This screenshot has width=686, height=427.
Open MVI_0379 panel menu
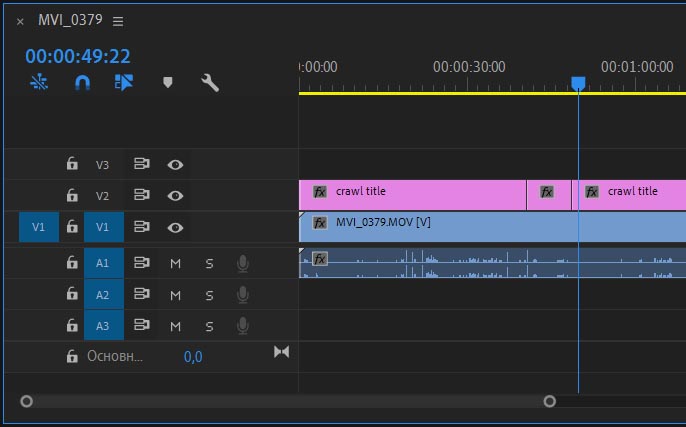(x=118, y=21)
